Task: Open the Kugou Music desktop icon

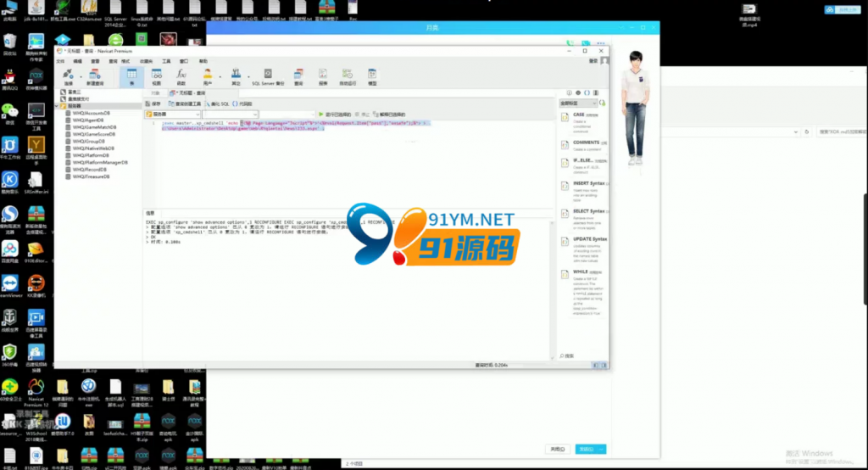Action: pyautogui.click(x=9, y=183)
